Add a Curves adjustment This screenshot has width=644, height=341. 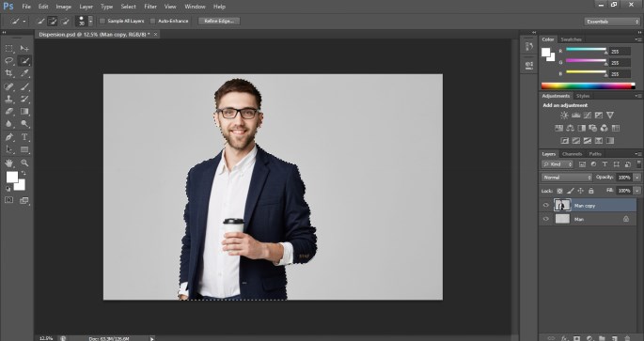[x=588, y=116]
